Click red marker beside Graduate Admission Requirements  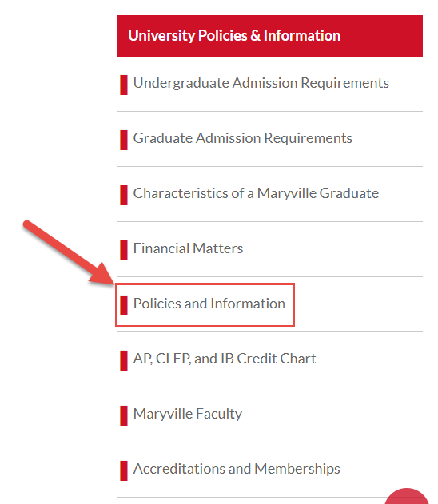(124, 140)
